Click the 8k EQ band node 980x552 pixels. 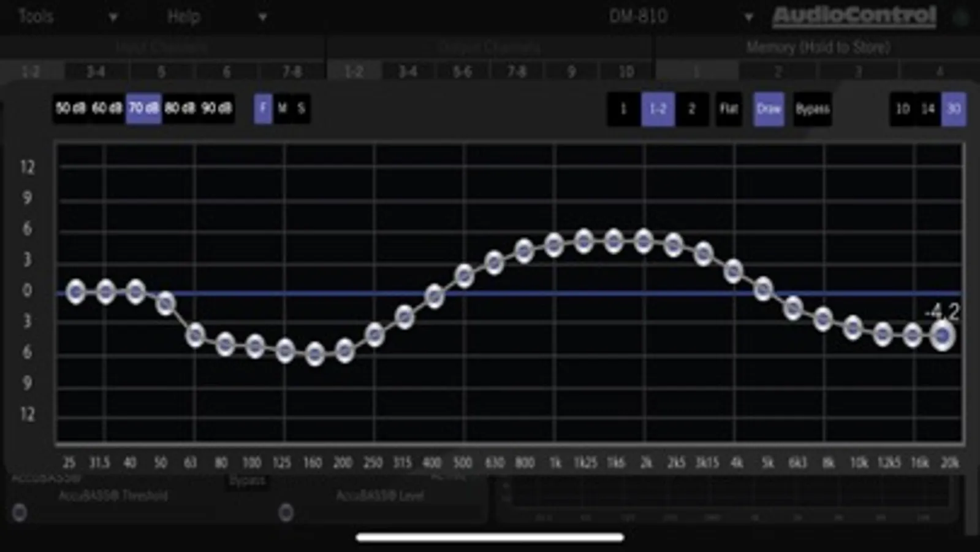[823, 319]
